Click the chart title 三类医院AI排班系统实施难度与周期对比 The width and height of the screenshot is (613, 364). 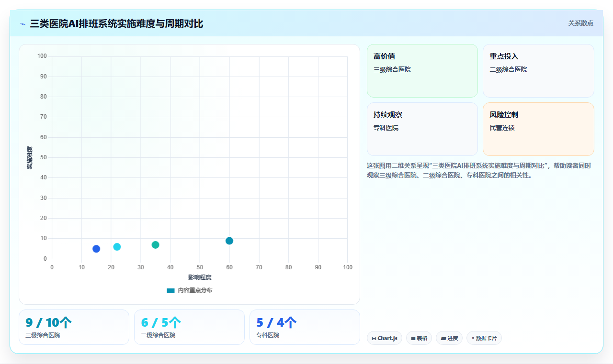116,23
